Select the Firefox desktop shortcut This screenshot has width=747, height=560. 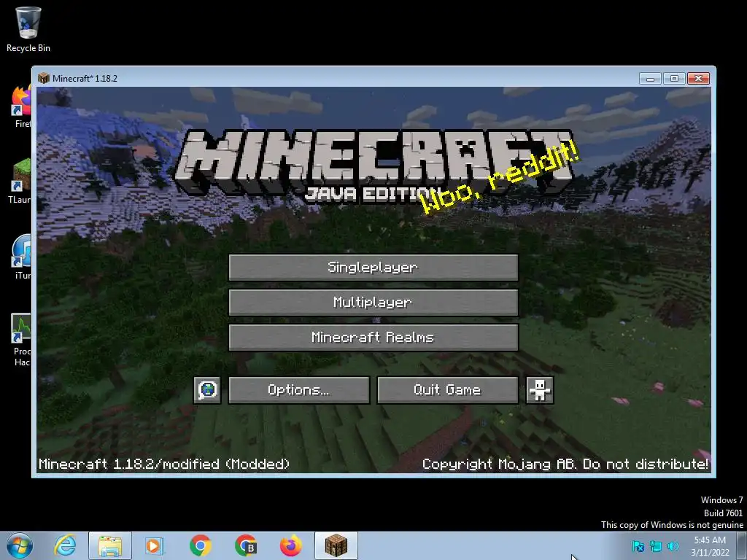coord(21,106)
